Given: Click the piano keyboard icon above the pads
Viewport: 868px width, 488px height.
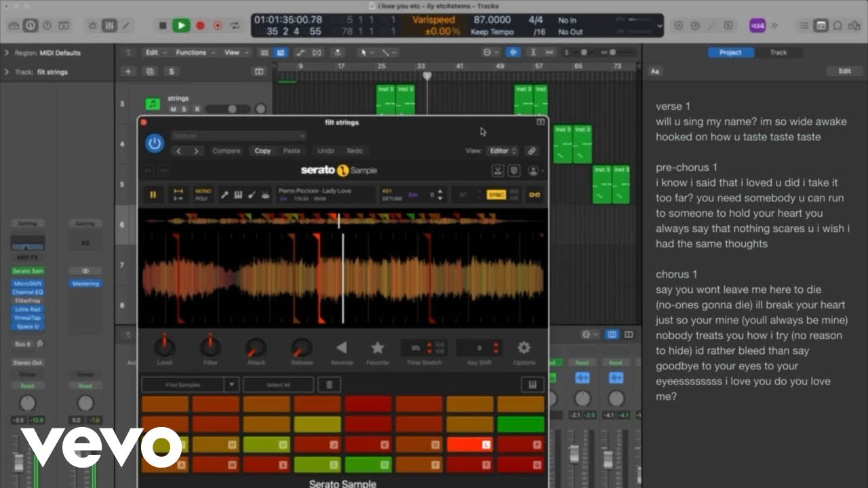Looking at the screenshot, I should [x=532, y=385].
